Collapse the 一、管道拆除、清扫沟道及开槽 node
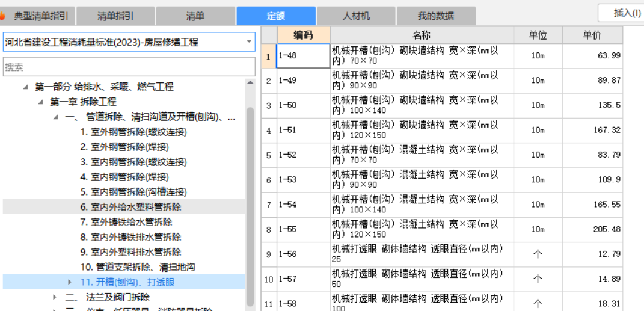 pos(56,117)
